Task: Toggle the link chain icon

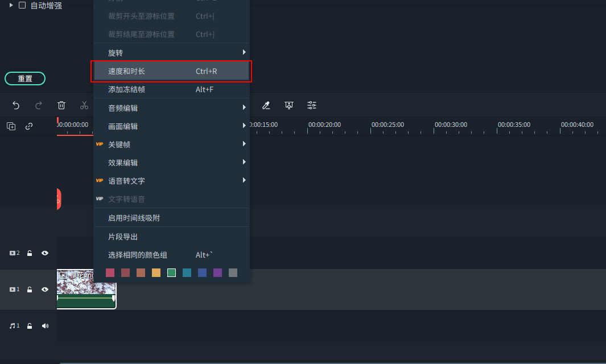Action: click(29, 126)
